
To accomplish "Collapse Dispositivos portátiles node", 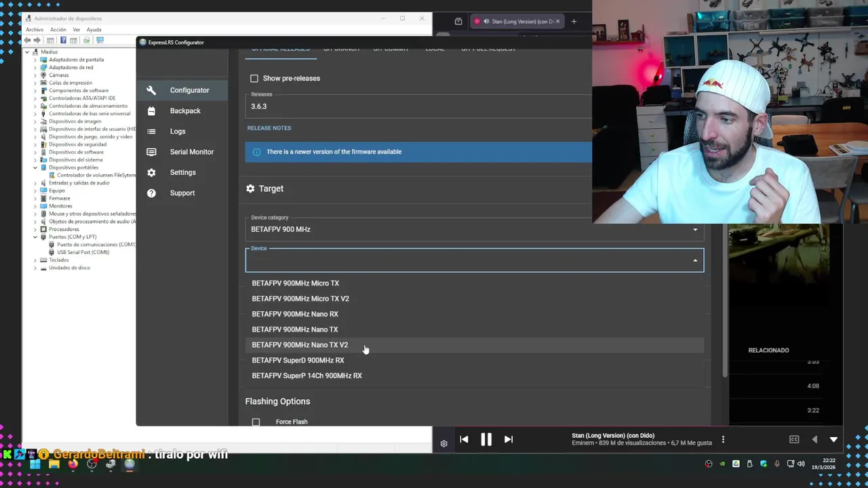I will (x=35, y=167).
